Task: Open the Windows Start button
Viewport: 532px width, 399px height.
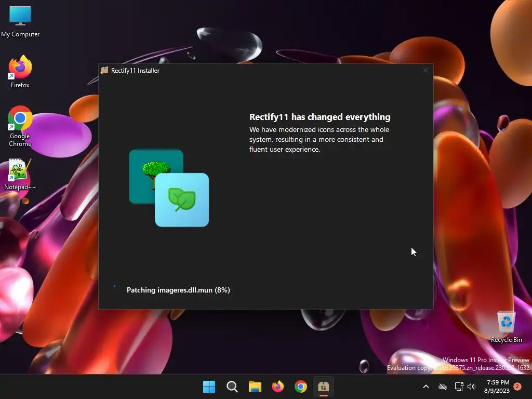Action: coord(209,387)
